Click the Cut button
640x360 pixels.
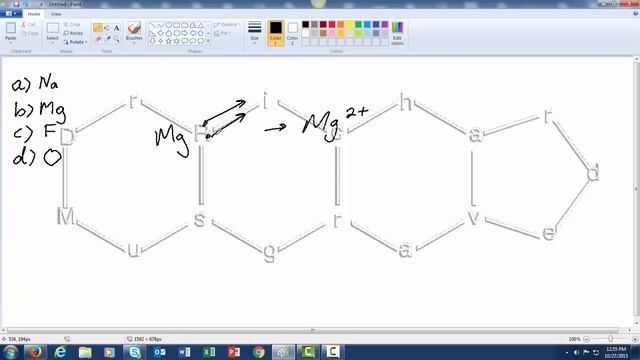(x=29, y=24)
